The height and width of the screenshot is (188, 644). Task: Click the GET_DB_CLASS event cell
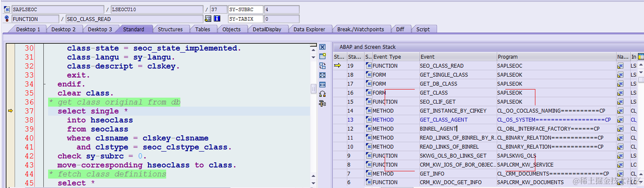[458, 84]
